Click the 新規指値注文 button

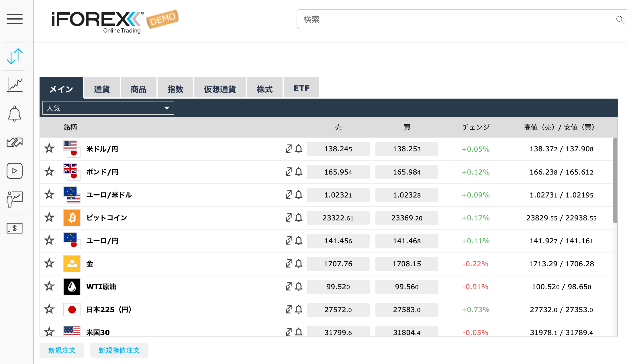coord(119,350)
